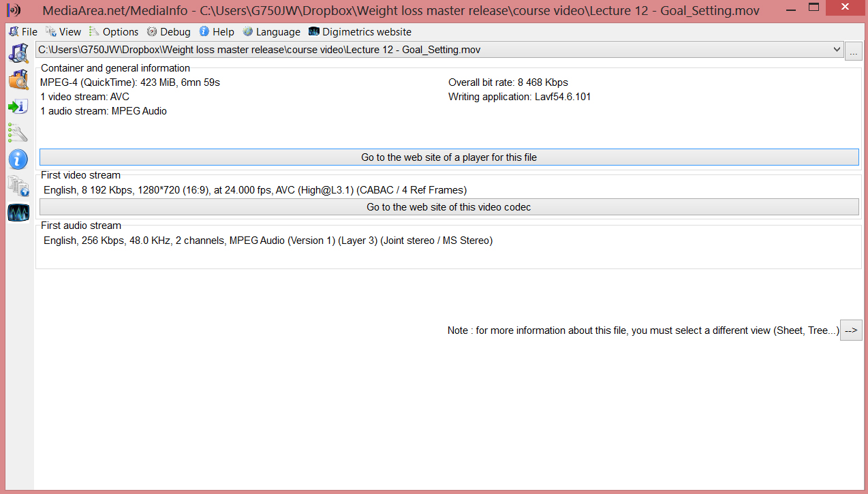868x494 pixels.
Task: Click the '1 video stream: AVC' line
Action: [x=84, y=97]
